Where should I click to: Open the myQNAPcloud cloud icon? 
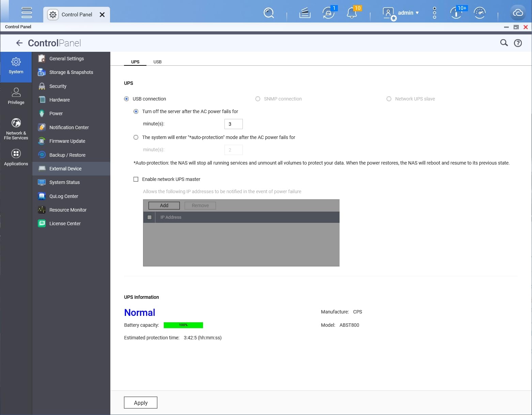click(518, 13)
